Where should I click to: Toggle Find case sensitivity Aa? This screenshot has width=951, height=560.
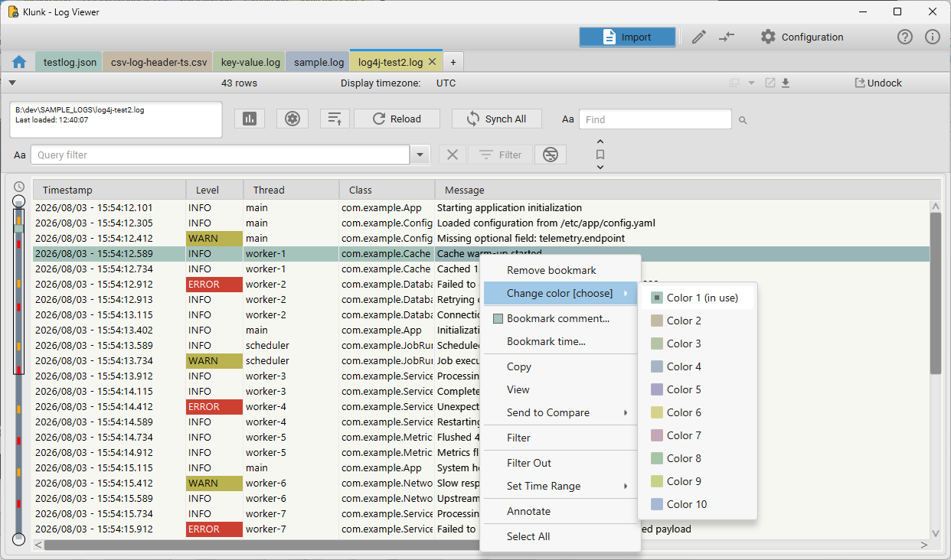(567, 119)
